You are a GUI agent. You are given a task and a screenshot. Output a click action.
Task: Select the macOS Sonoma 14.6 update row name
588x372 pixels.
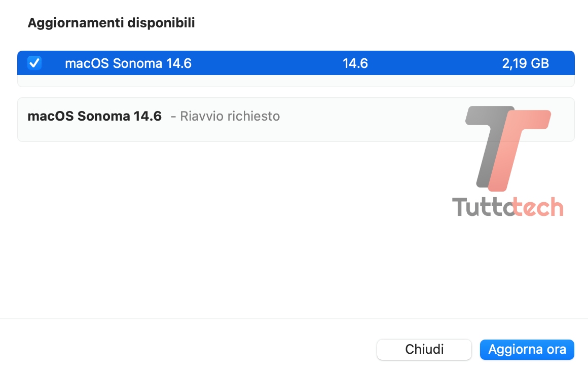[x=128, y=63]
